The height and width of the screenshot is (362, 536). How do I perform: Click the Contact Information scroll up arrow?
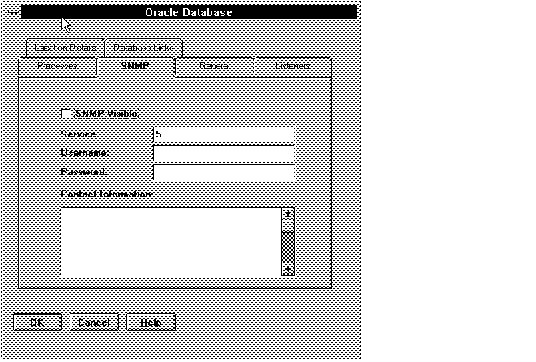[x=288, y=214]
